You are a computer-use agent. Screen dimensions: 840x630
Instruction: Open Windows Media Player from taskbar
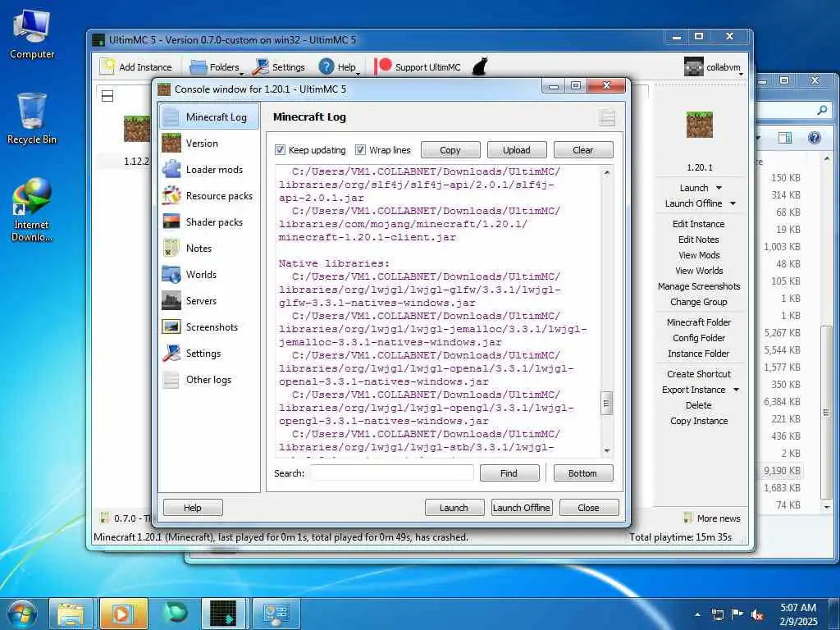(123, 614)
